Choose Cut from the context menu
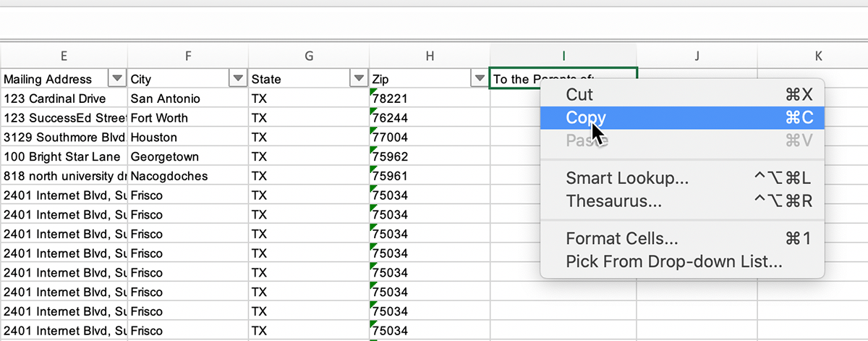 [579, 94]
